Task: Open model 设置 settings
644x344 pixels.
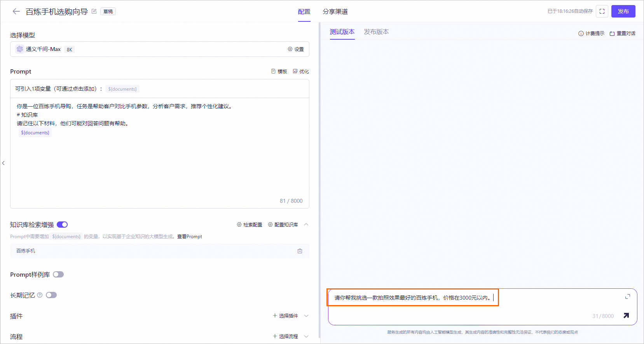Action: (296, 49)
